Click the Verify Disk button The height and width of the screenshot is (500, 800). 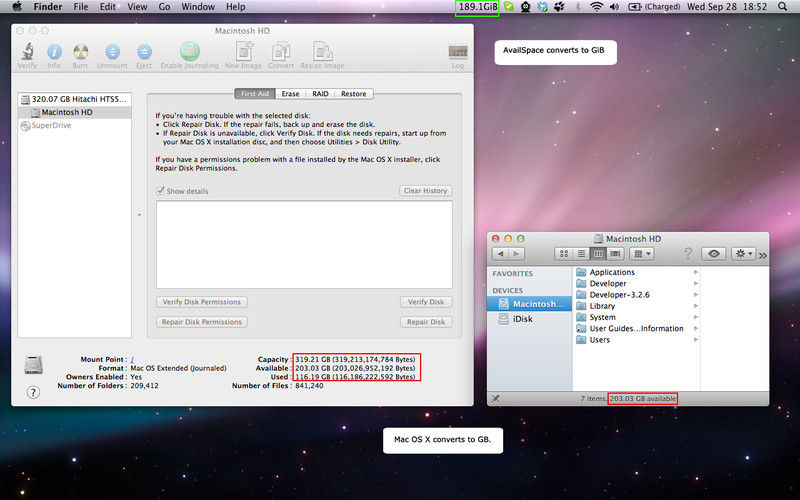tap(426, 302)
